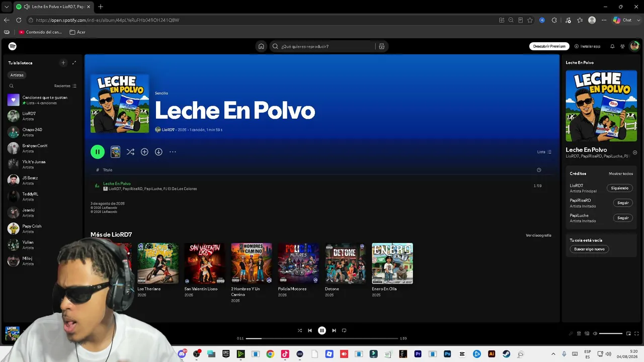
Task: Save Leche En Polvo to your library
Action: coord(144,152)
